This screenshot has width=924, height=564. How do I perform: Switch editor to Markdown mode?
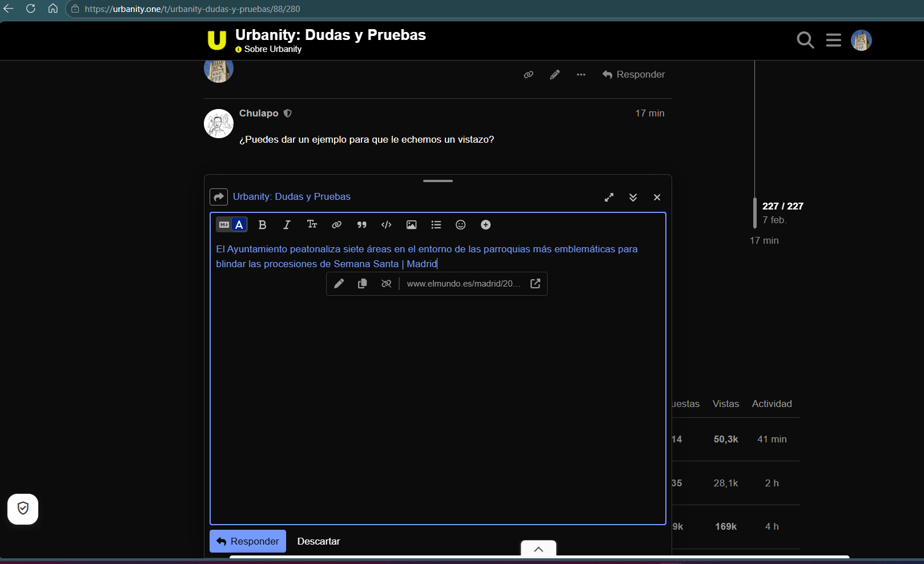pos(224,225)
